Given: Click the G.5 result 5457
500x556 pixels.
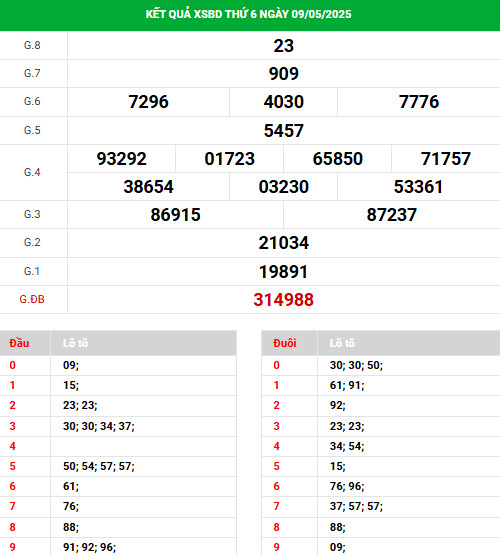Looking at the screenshot, I should [284, 130].
